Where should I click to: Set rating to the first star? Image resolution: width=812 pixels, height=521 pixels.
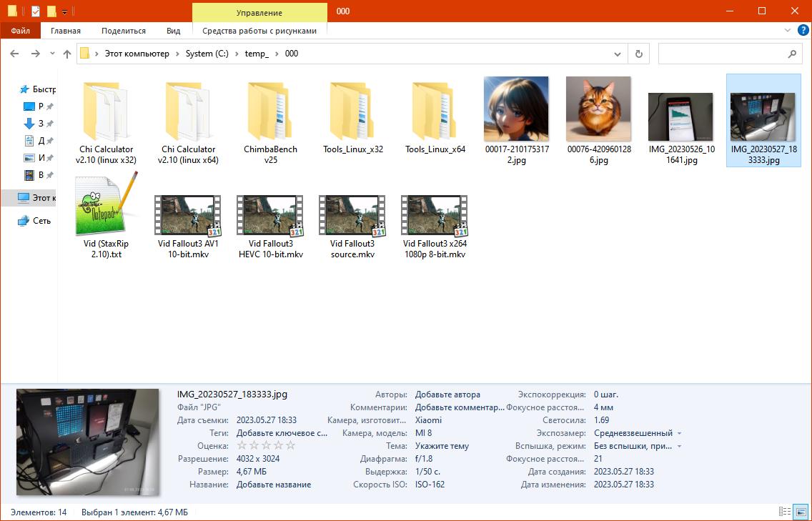click(242, 445)
